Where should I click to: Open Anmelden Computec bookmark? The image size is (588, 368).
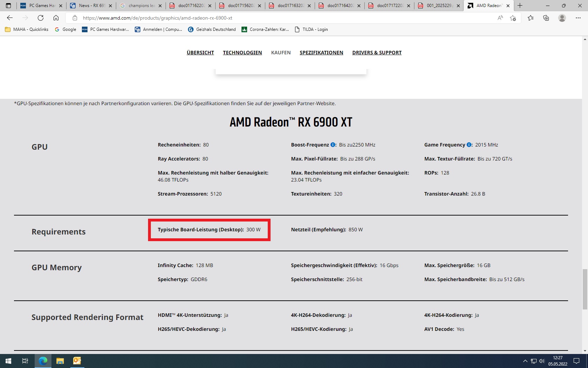[159, 29]
